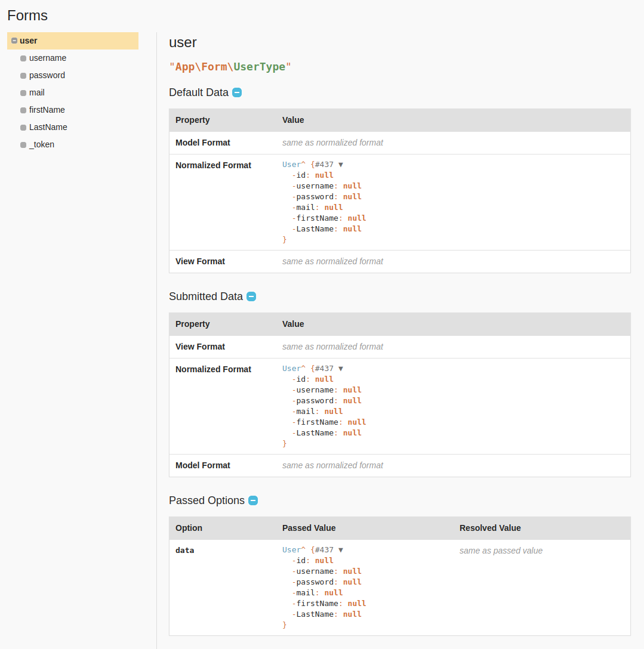Hide the Passed Options section
The width and height of the screenshot is (644, 649).
click(253, 500)
